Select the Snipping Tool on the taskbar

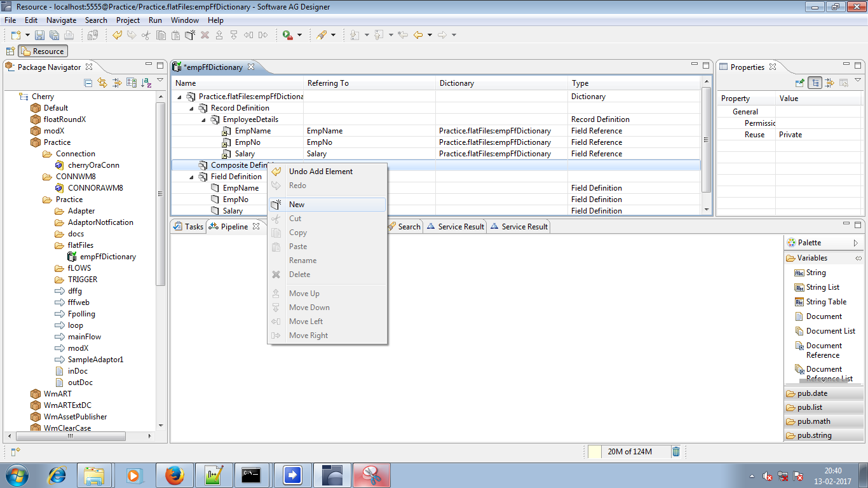point(371,475)
